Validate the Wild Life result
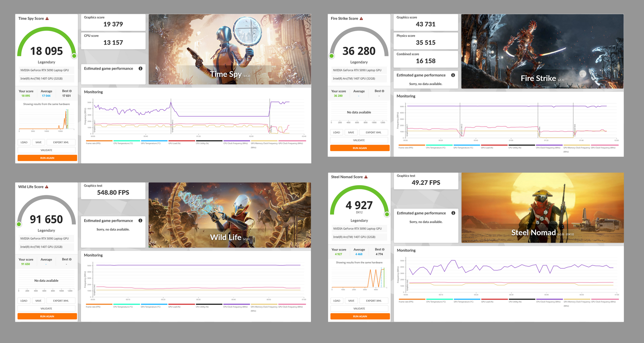Viewport: 644px width, 343px height. [x=47, y=309]
